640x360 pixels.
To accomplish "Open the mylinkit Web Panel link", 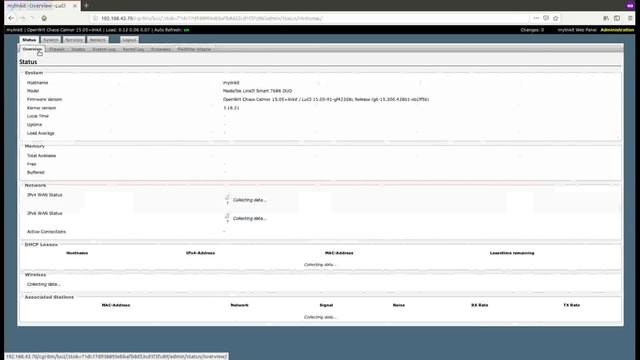I will coord(577,30).
